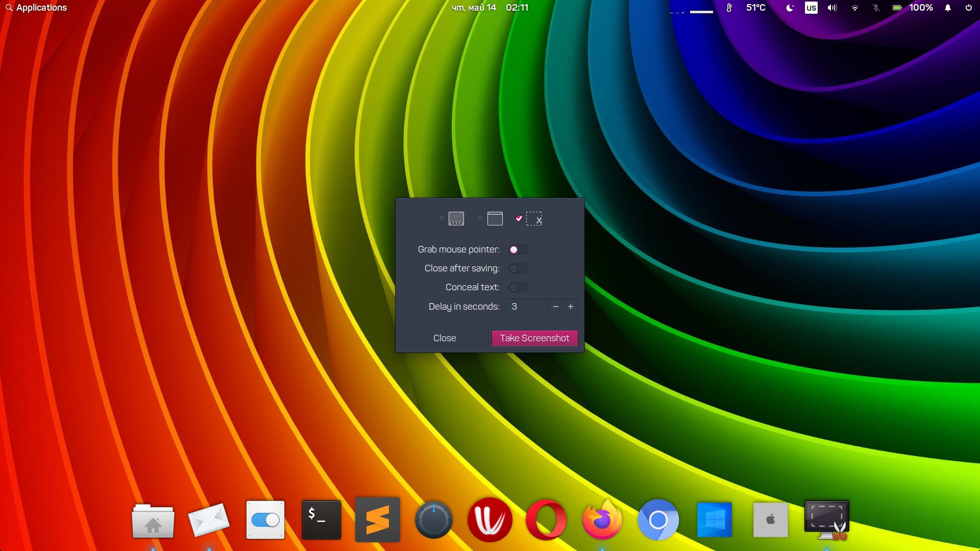Image resolution: width=980 pixels, height=551 pixels.
Task: Decrease delay with the minus button
Action: click(556, 307)
